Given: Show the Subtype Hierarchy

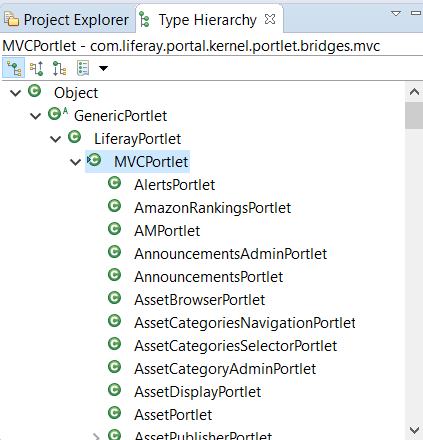Looking at the screenshot, I should coord(59,68).
